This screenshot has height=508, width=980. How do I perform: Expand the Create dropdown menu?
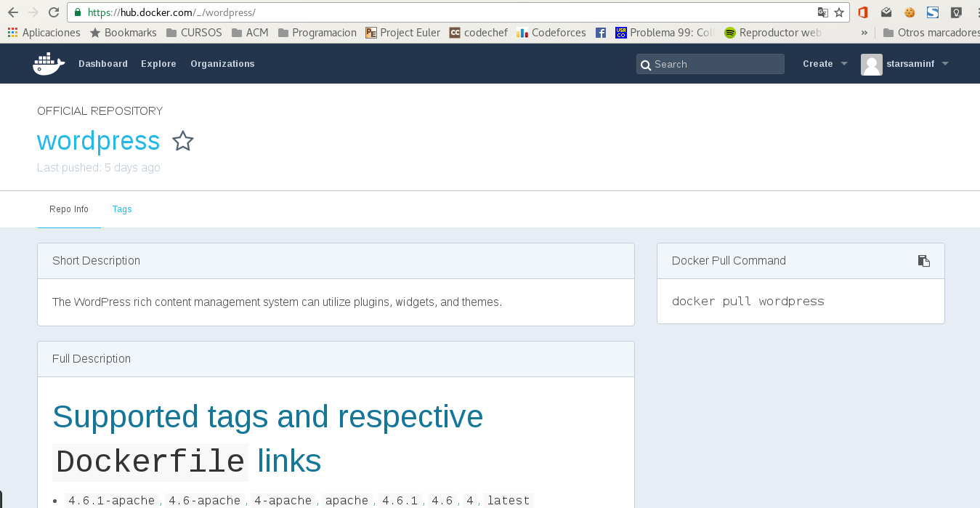[825, 64]
